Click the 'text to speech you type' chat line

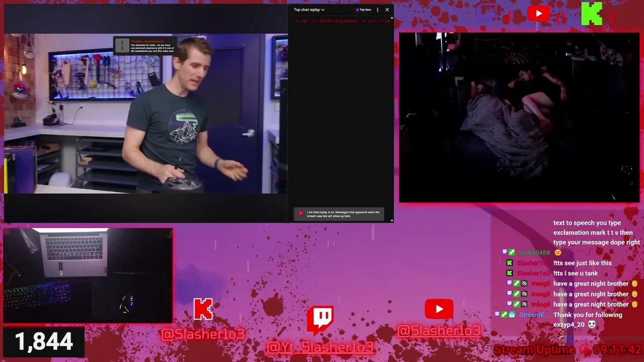pos(587,223)
